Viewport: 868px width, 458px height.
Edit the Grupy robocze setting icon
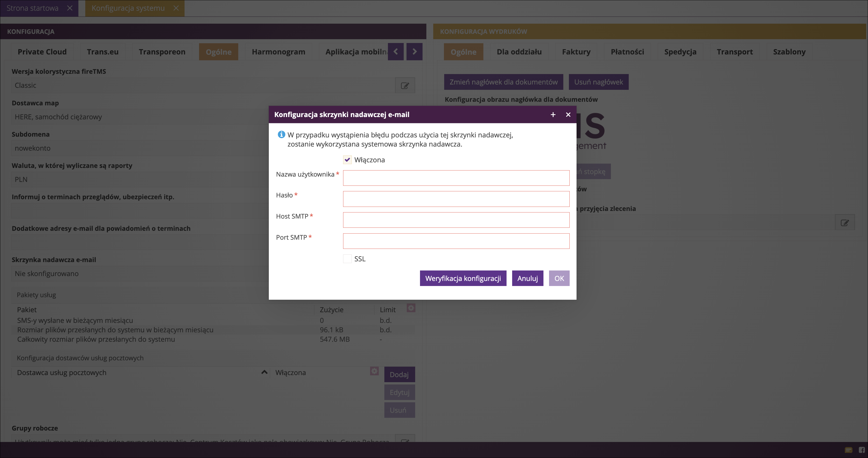click(405, 439)
